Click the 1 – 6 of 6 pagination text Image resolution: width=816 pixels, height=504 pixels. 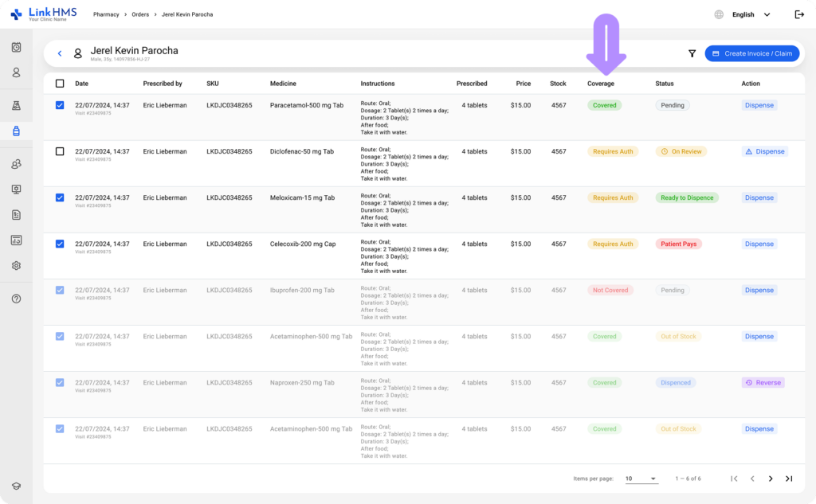click(688, 479)
